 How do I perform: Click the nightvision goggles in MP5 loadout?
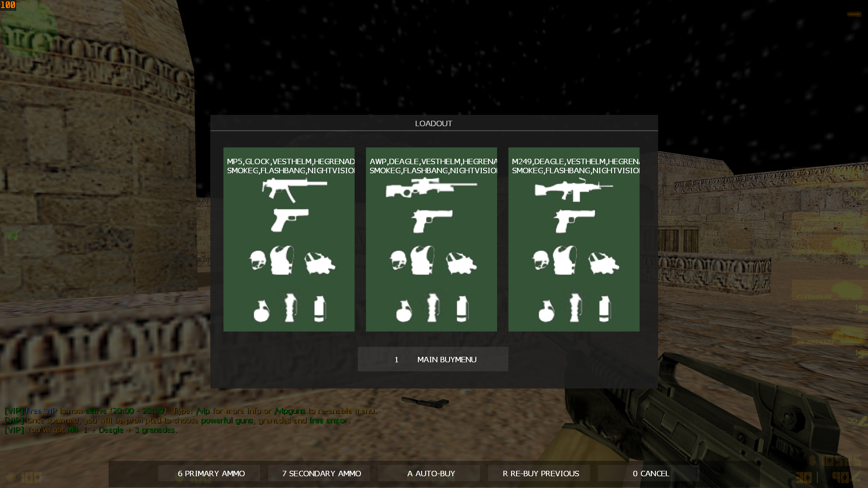click(319, 263)
